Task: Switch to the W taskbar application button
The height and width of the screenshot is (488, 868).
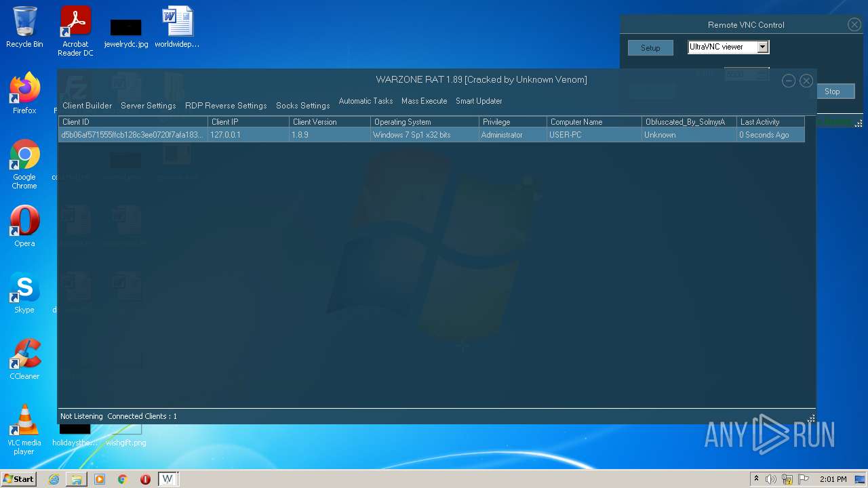Action: 167,479
